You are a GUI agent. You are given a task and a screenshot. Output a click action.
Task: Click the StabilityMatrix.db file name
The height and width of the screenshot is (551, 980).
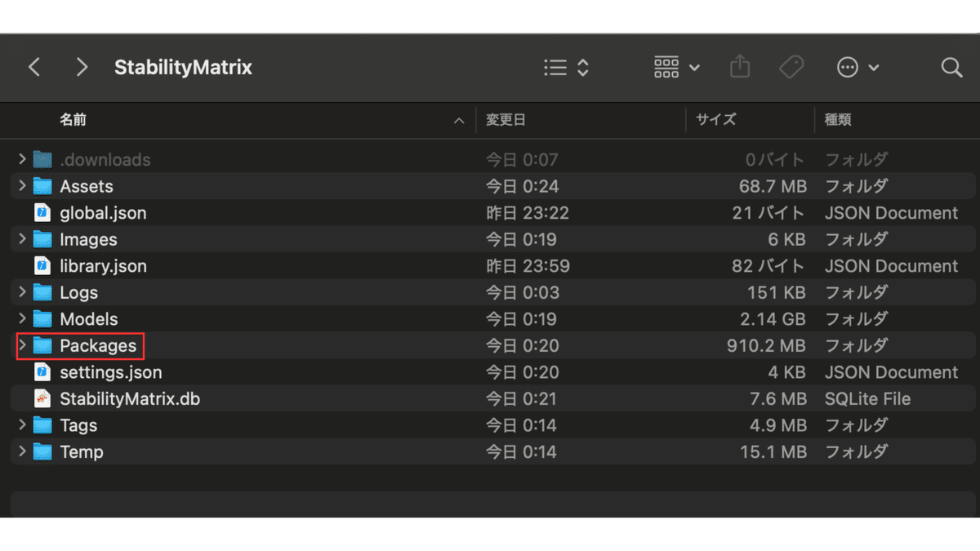click(x=130, y=399)
